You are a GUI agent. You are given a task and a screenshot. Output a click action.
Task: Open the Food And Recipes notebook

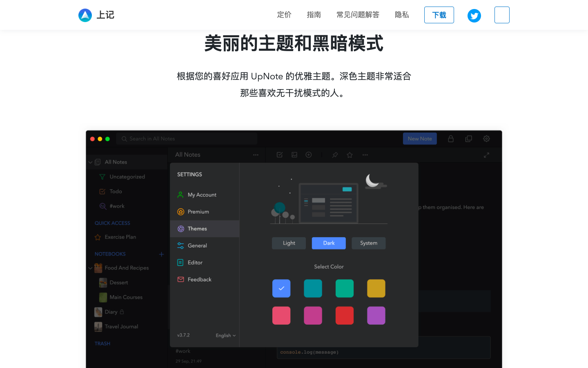tap(127, 268)
